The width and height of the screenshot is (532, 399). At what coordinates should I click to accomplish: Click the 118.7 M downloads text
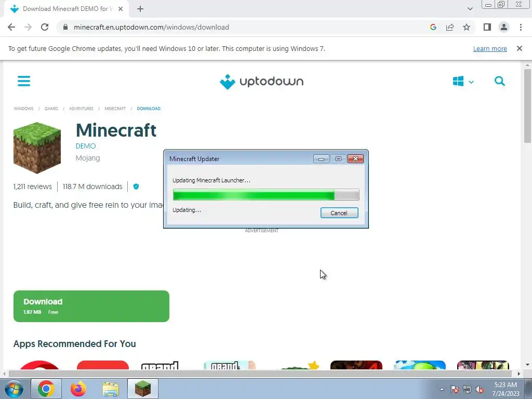tap(92, 187)
